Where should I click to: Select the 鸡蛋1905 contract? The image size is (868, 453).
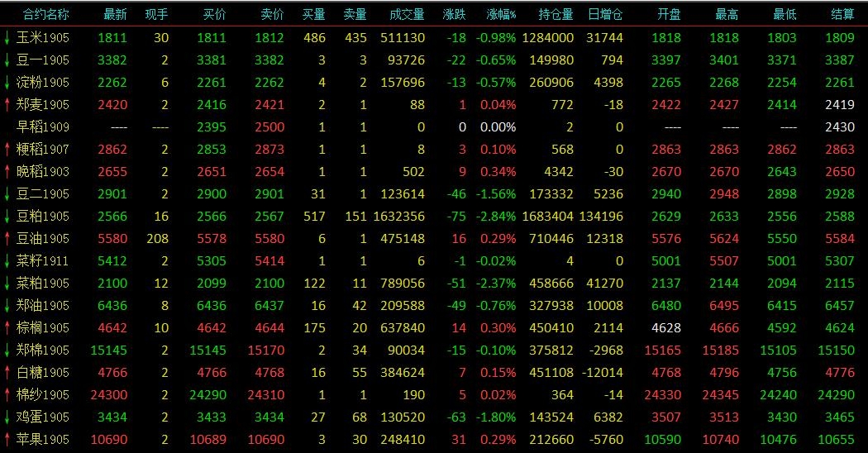point(43,417)
